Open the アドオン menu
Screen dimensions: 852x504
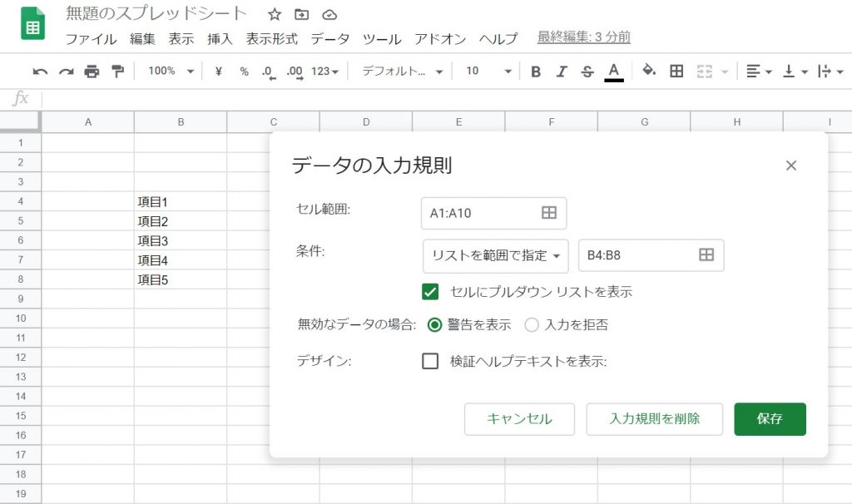(x=440, y=39)
